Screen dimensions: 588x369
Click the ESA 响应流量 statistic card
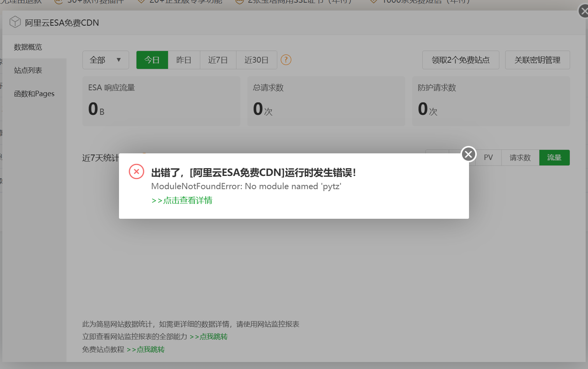(161, 101)
